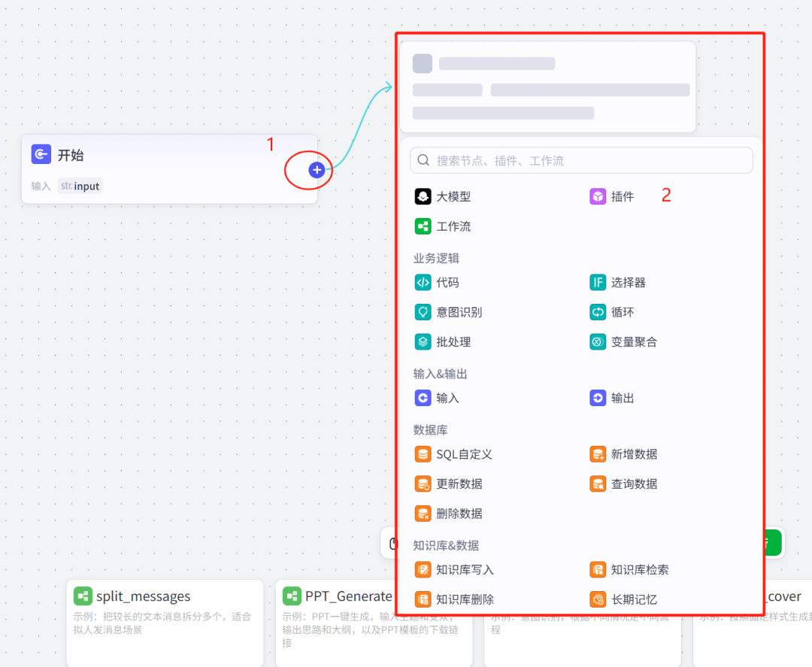Open the split_messages workflow card

pos(165,623)
